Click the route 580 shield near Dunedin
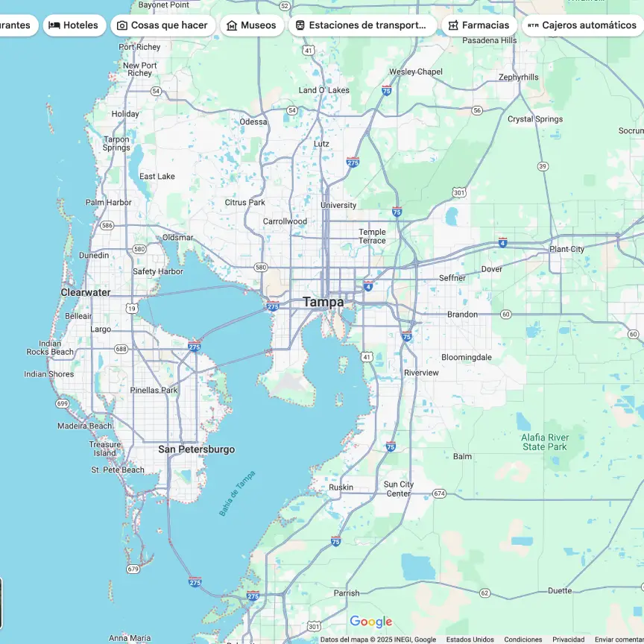Image resolution: width=644 pixels, height=644 pixels. 139,249
